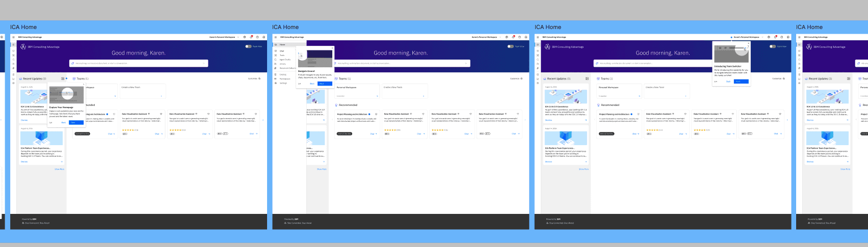Click Back in the Navigate Around popup

click(x=312, y=84)
